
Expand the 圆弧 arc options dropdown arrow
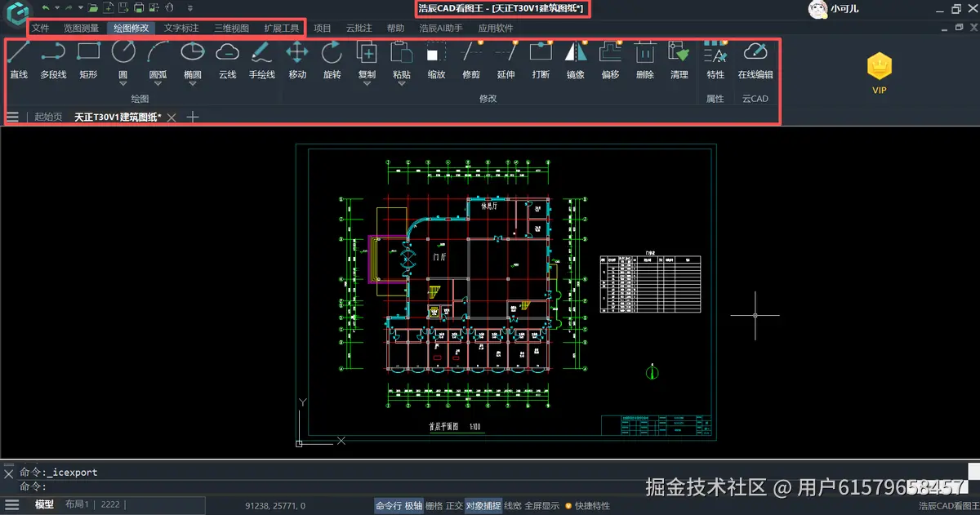pos(158,83)
